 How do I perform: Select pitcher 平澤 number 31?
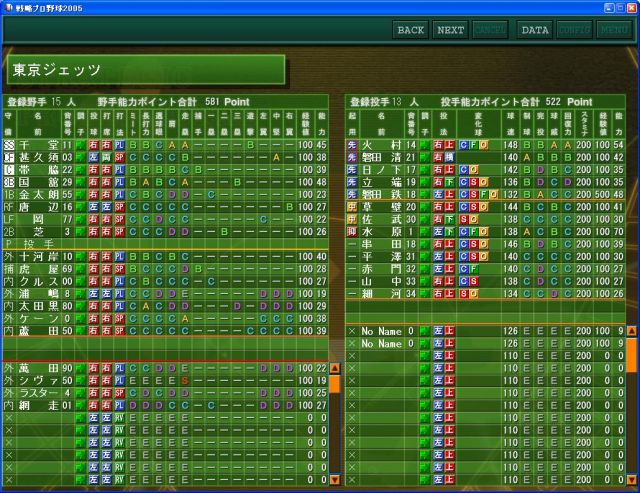pos(485,257)
